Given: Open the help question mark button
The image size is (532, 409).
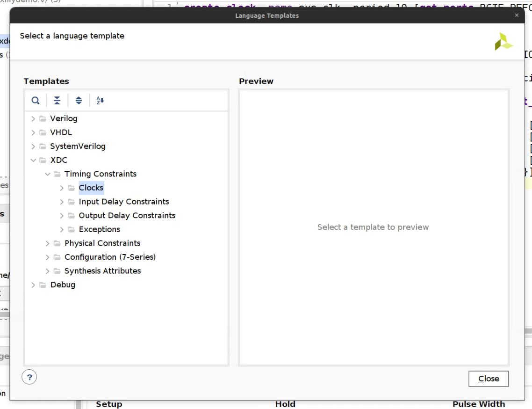Looking at the screenshot, I should tap(29, 377).
